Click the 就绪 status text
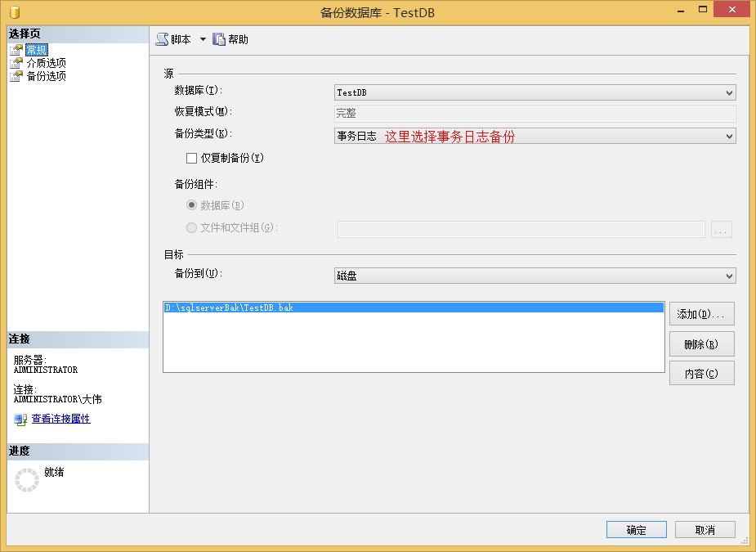The width and height of the screenshot is (756, 552). point(54,472)
